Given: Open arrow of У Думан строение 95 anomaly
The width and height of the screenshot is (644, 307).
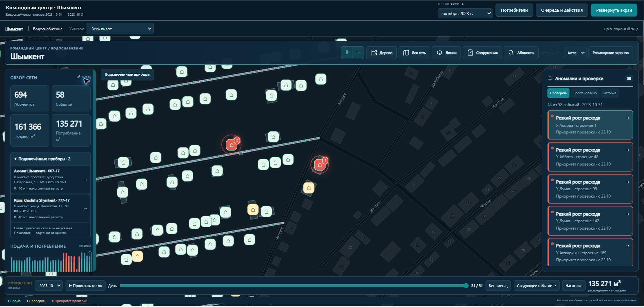Looking at the screenshot, I should tap(627, 182).
